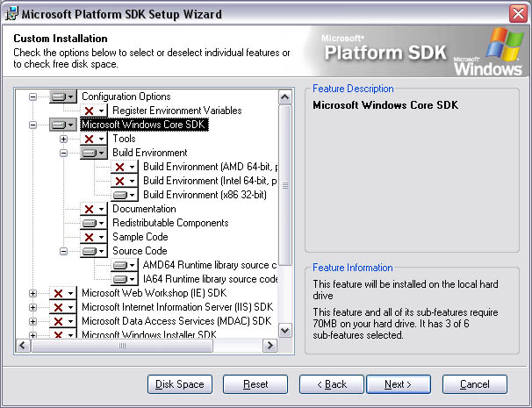
Task: Click red X icon beside Windows Installer SDK
Action: tap(63, 334)
